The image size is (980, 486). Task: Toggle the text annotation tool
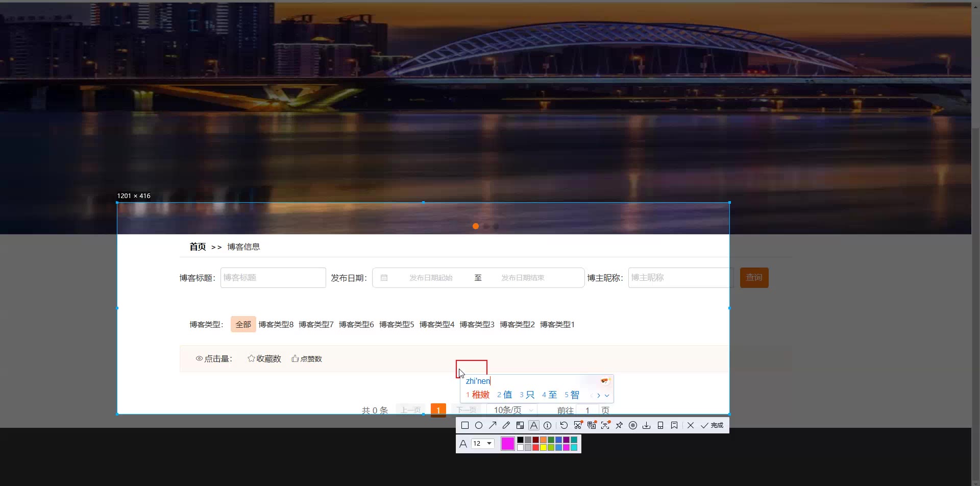click(534, 425)
